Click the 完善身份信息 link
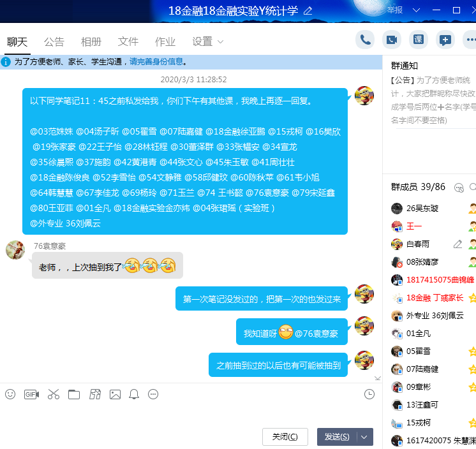This screenshot has height=449, width=476. (x=156, y=62)
